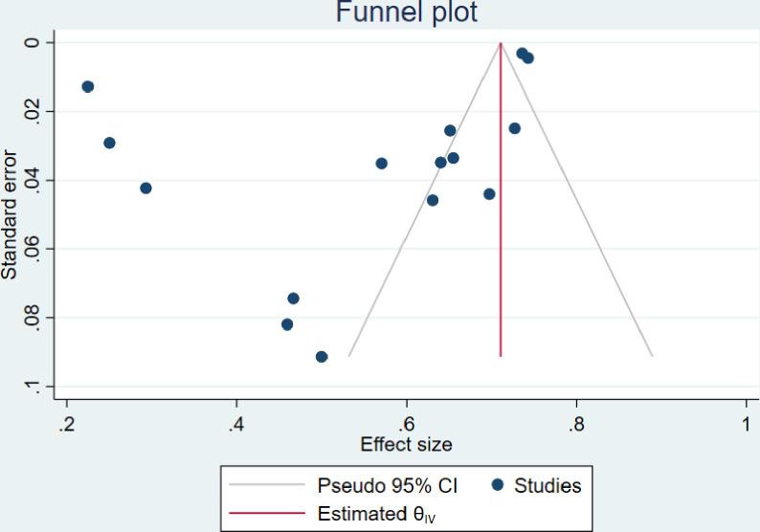
Task: Click the x-axis tick label ".6"
Action: [x=406, y=422]
